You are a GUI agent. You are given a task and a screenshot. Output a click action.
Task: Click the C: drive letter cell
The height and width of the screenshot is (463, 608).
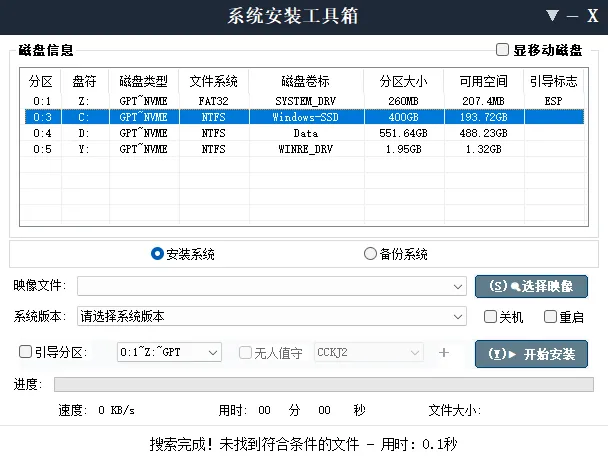(x=84, y=117)
